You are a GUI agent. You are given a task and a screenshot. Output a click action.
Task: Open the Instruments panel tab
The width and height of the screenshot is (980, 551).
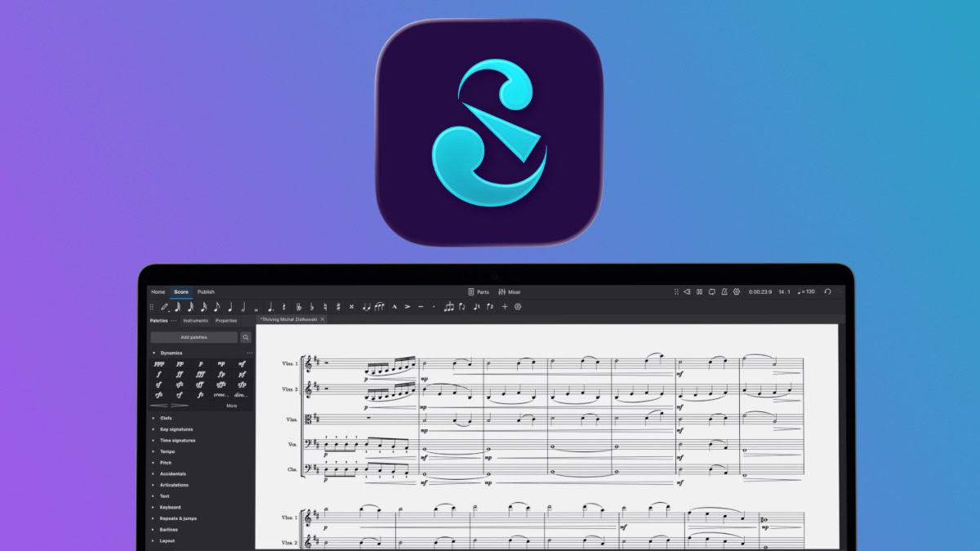click(x=196, y=321)
